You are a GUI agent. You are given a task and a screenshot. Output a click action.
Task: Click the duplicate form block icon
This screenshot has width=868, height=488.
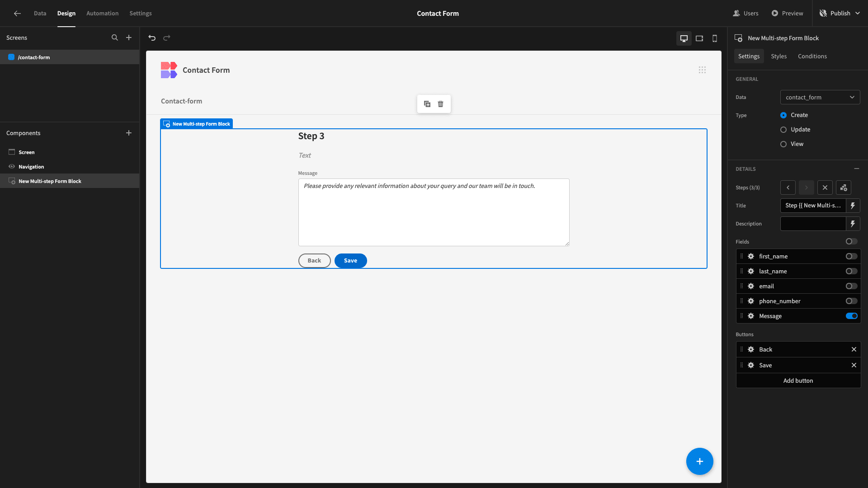[427, 104]
